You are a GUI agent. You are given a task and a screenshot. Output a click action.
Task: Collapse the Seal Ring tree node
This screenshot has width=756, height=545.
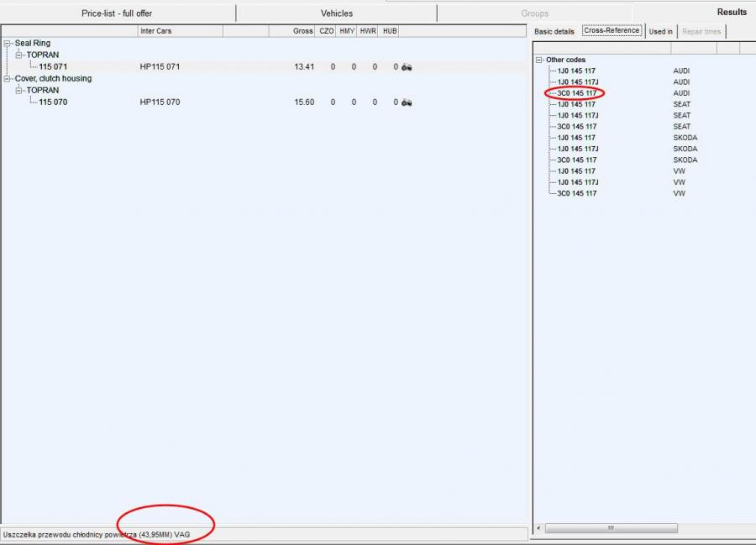[x=8, y=44]
